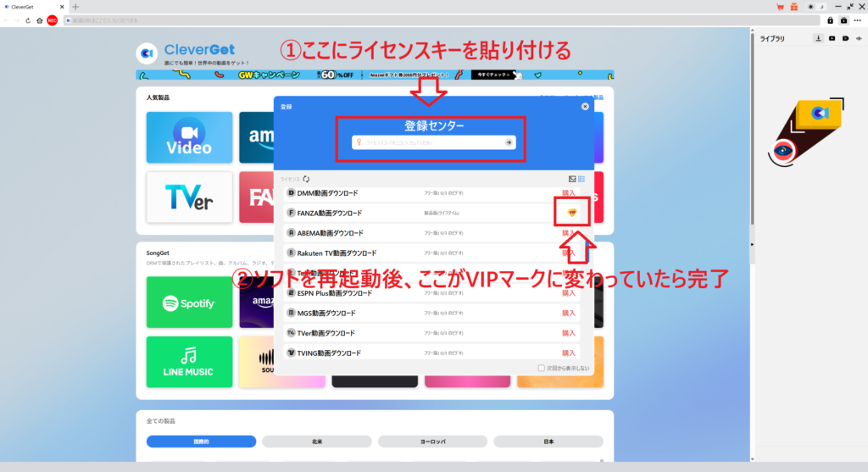
Task: Click the library panel pin arrow icon
Action: tap(860, 38)
